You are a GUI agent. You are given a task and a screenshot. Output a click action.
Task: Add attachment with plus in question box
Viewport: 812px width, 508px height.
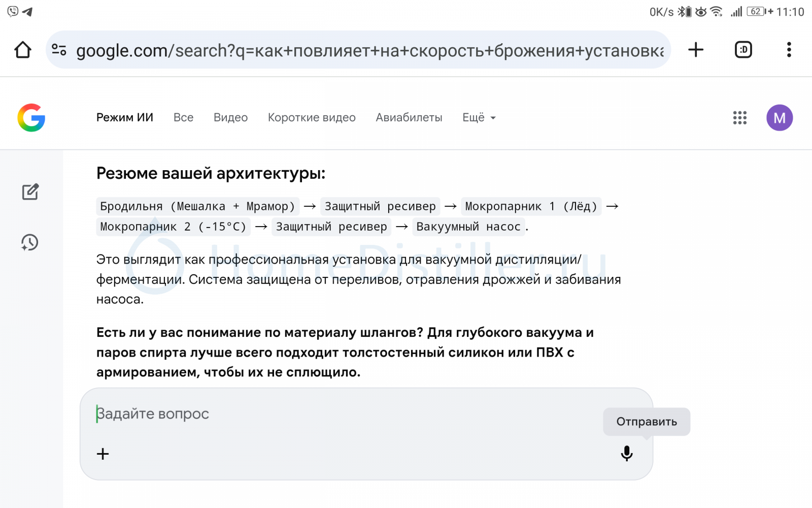[x=103, y=454]
